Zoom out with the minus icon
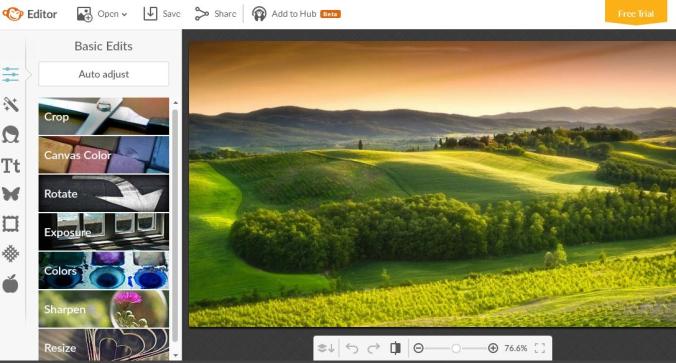Image resolution: width=676 pixels, height=363 pixels. pyautogui.click(x=418, y=348)
